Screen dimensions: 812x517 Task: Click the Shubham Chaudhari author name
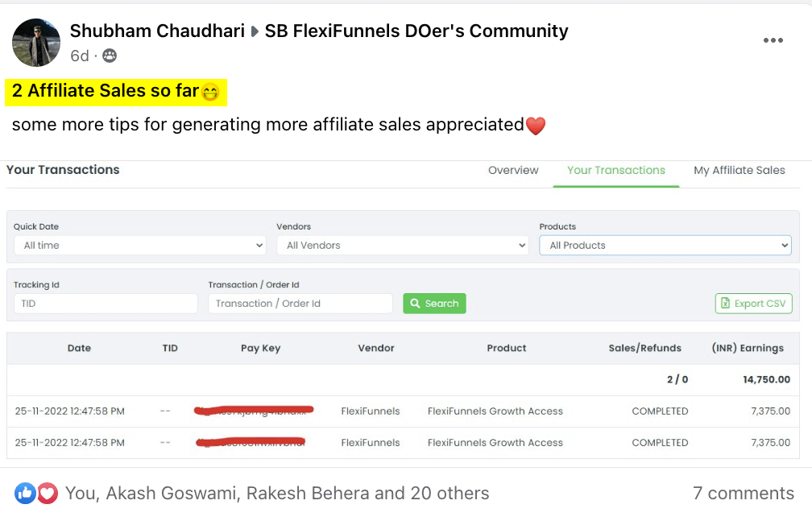pyautogui.click(x=157, y=31)
